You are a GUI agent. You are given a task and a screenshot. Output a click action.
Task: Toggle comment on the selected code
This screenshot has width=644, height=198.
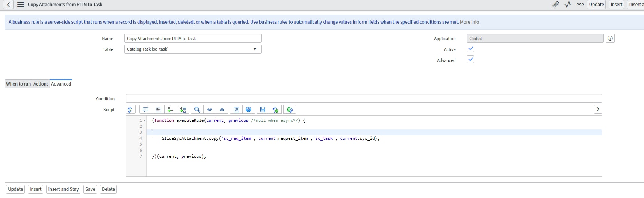(x=145, y=109)
